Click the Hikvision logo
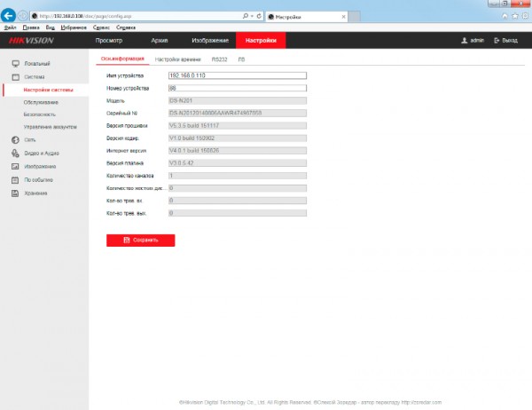 click(31, 41)
